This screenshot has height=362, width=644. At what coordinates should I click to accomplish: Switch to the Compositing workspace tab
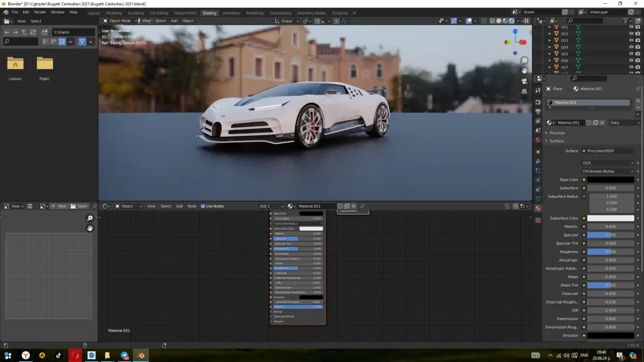pyautogui.click(x=280, y=13)
